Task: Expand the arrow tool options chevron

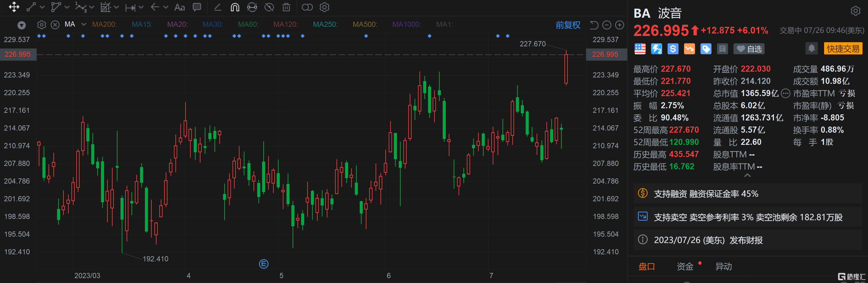Action: tap(165, 7)
